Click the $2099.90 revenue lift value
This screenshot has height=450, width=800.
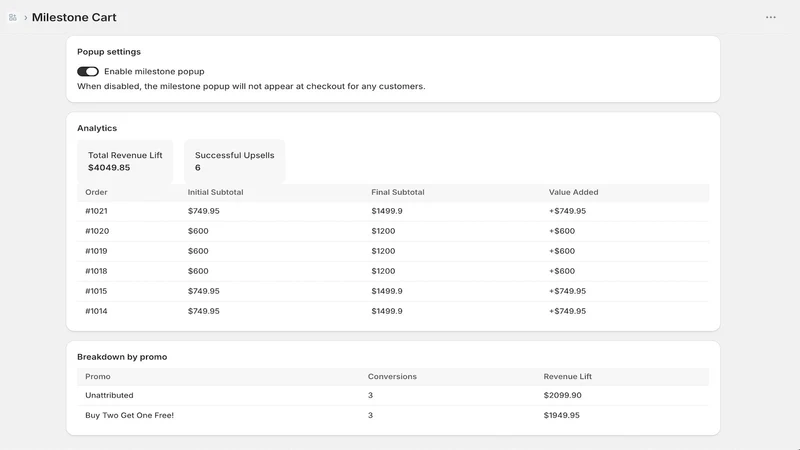pyautogui.click(x=562, y=395)
